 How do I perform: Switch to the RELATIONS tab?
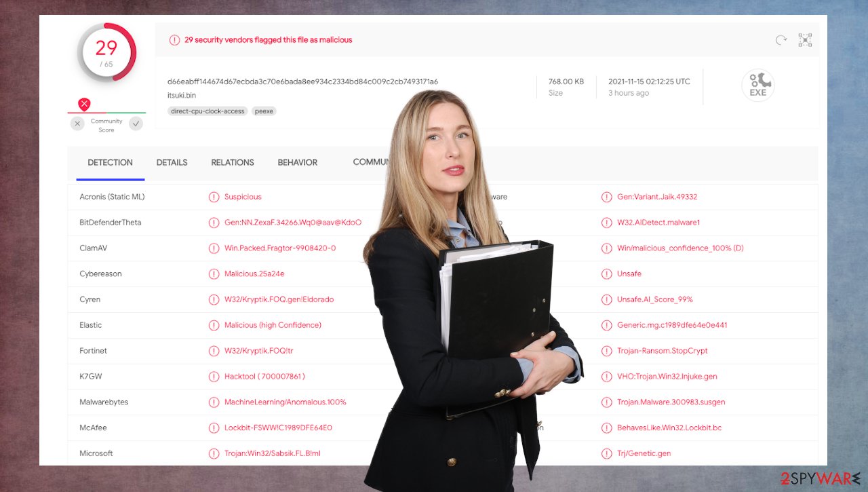pyautogui.click(x=233, y=163)
